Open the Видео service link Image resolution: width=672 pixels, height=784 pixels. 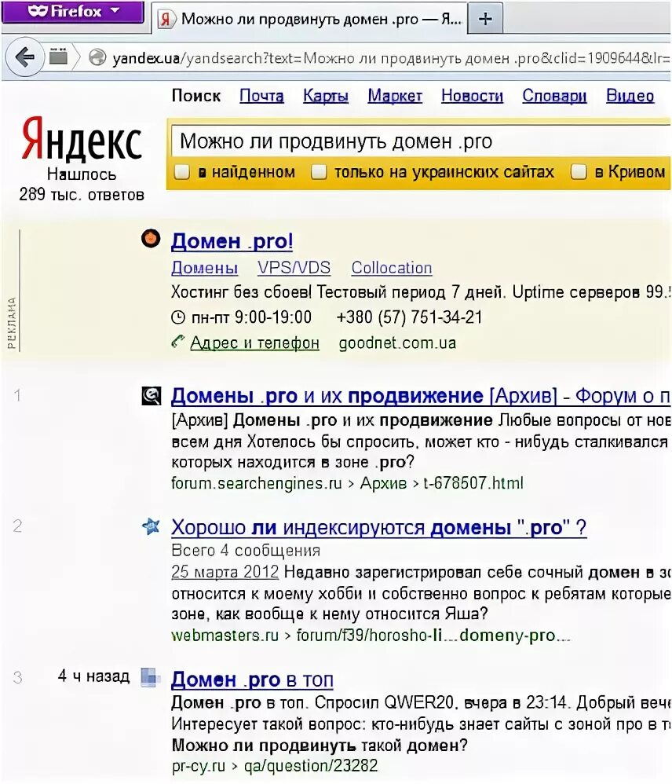pyautogui.click(x=630, y=96)
